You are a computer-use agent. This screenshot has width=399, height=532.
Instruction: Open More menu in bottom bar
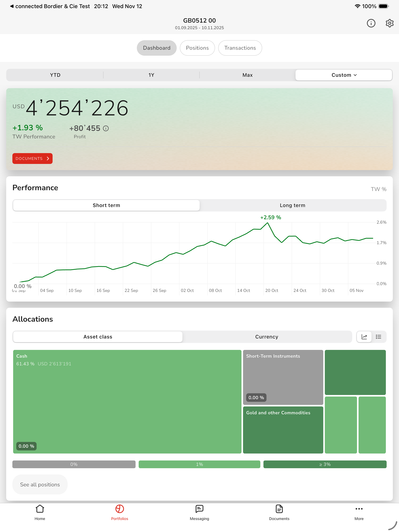[359, 513]
